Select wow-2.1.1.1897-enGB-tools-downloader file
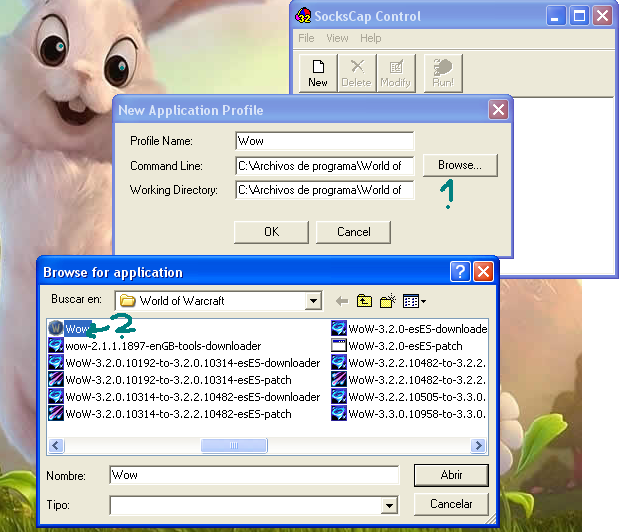 (x=155, y=346)
